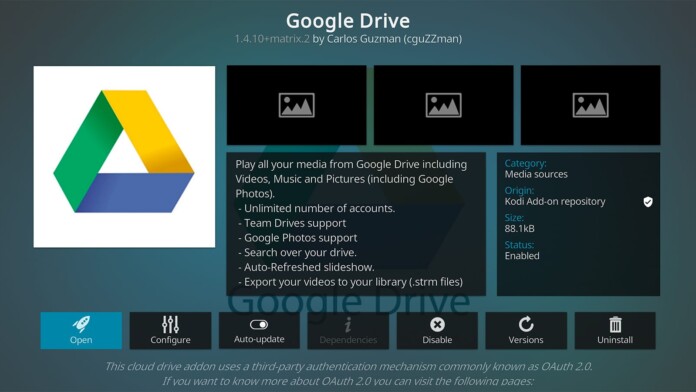Click the Google Drive logo artwork
Screen dimensions: 696x392
tap(124, 157)
